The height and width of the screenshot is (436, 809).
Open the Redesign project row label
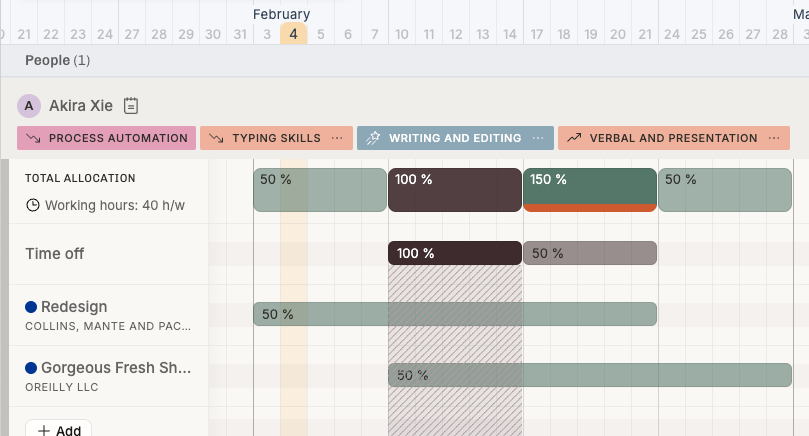tap(74, 307)
